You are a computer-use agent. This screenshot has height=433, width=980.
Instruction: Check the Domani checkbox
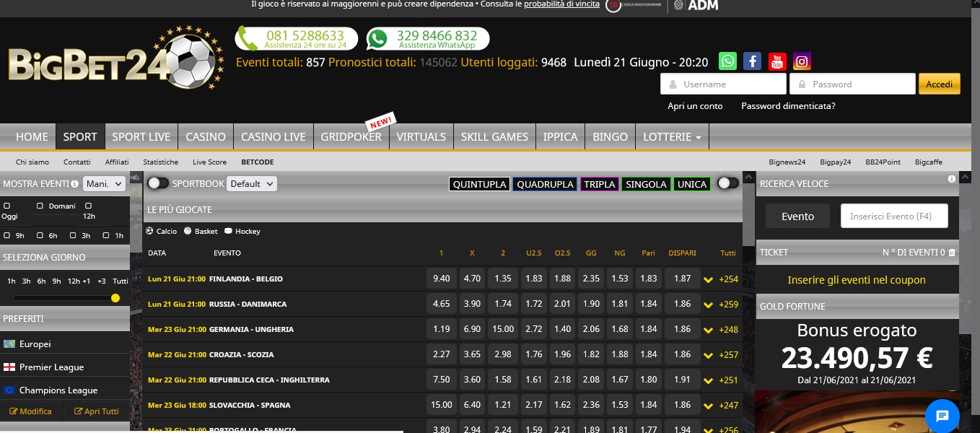[40, 206]
